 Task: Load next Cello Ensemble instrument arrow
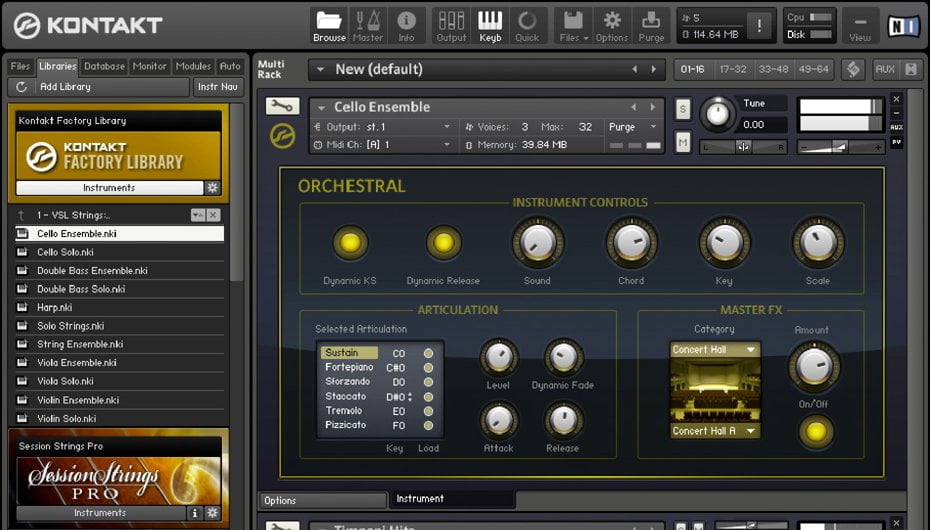(653, 107)
